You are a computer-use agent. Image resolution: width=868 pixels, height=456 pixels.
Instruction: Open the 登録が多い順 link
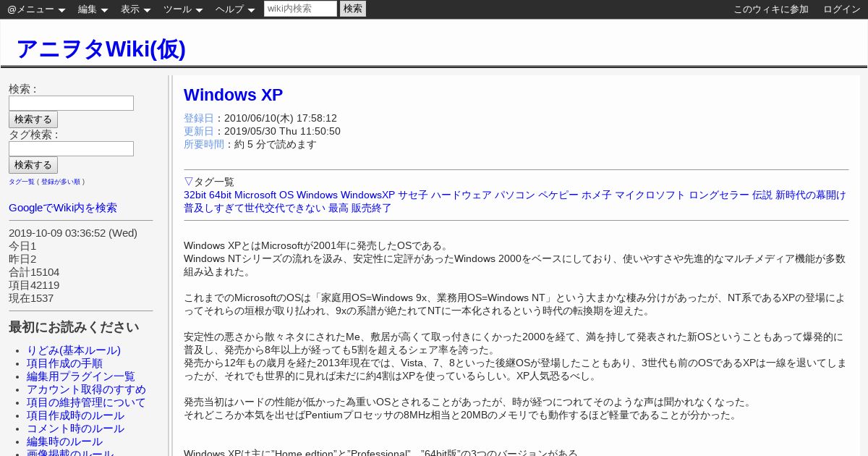(61, 182)
